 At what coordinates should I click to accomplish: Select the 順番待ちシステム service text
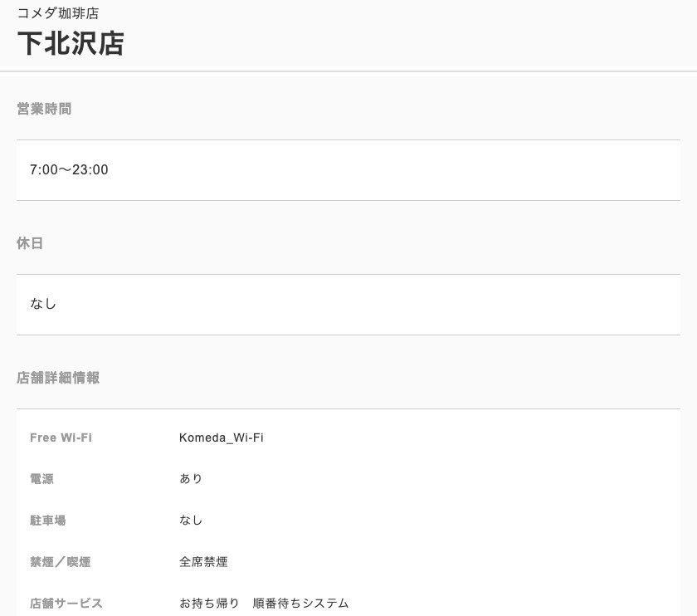click(300, 603)
